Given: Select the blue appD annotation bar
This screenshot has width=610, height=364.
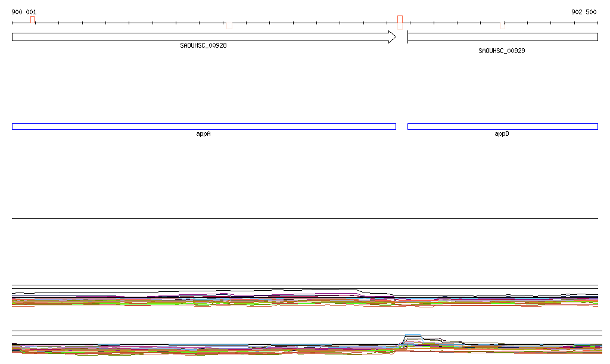Looking at the screenshot, I should pos(502,126).
